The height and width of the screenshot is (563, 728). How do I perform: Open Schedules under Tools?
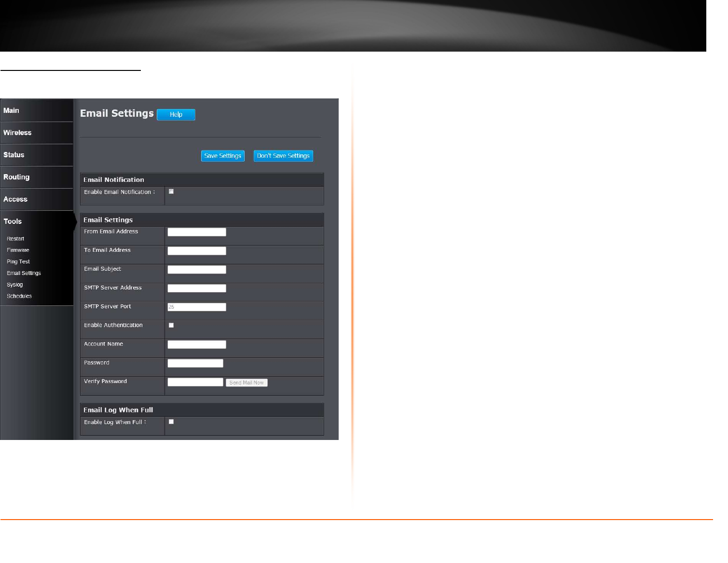click(19, 296)
